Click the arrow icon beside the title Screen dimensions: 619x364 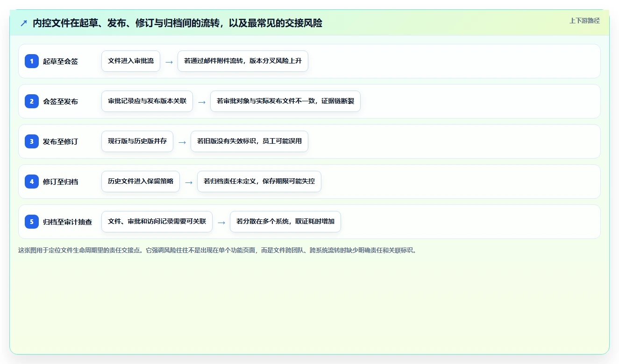(x=24, y=23)
